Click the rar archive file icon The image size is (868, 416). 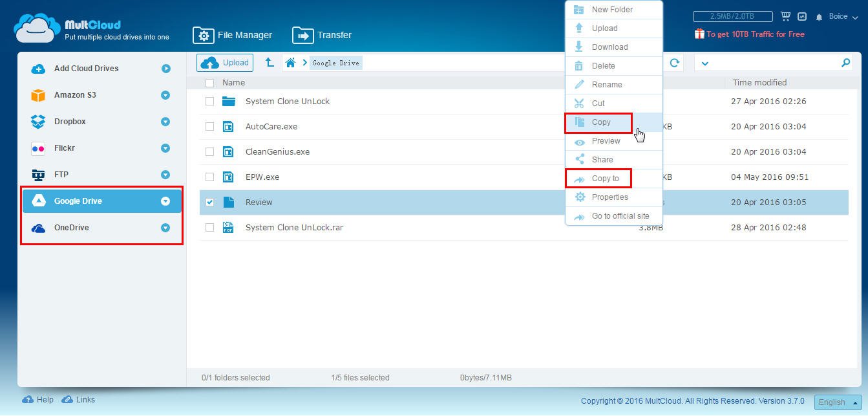(x=228, y=227)
